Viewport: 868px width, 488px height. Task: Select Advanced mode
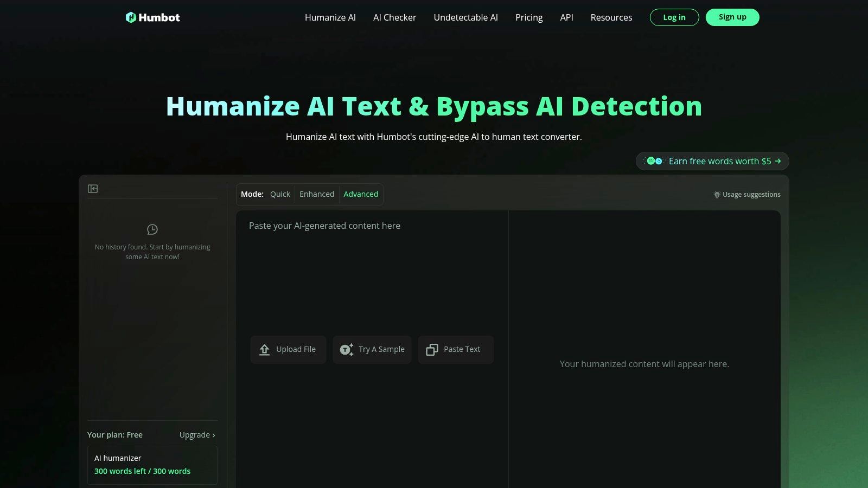[x=361, y=194]
